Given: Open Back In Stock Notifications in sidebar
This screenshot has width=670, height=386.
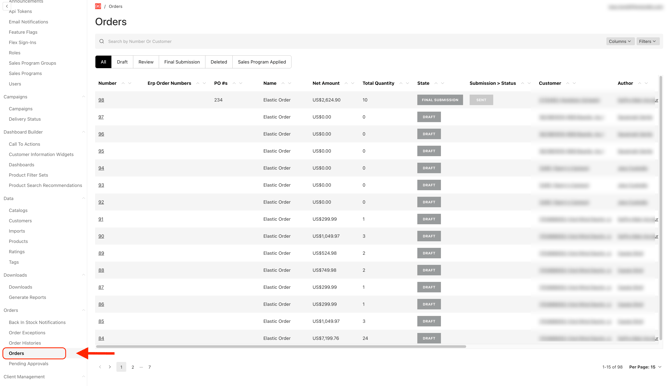Looking at the screenshot, I should pos(37,322).
